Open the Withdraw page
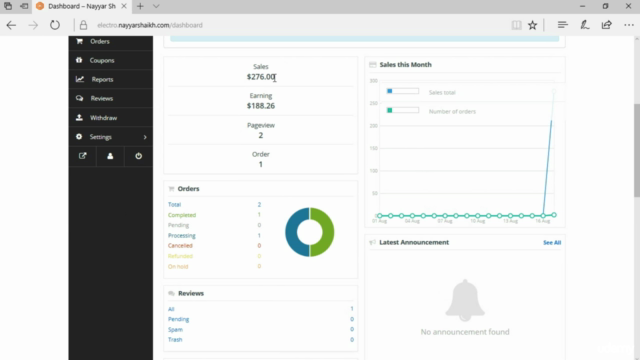 (x=111, y=118)
